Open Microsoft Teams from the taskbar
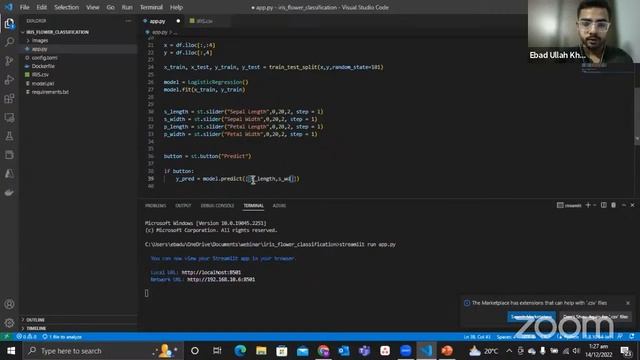Screen dimensions: 640x360 pyautogui.click(x=364, y=351)
